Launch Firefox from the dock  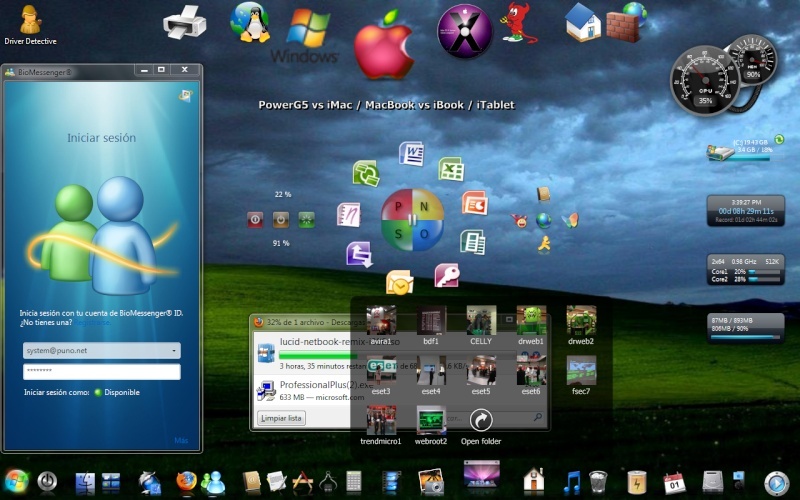tap(186, 482)
